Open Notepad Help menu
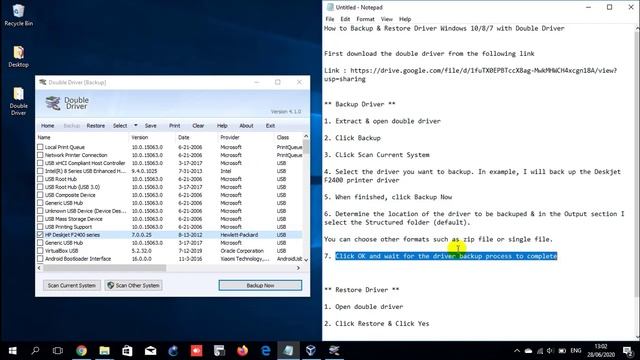640x360 pixels. coord(405,19)
